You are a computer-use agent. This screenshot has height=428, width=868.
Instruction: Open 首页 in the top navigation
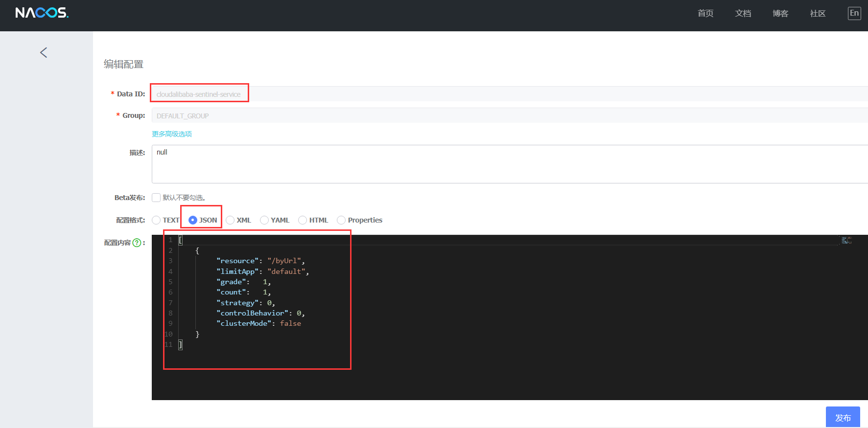point(705,13)
